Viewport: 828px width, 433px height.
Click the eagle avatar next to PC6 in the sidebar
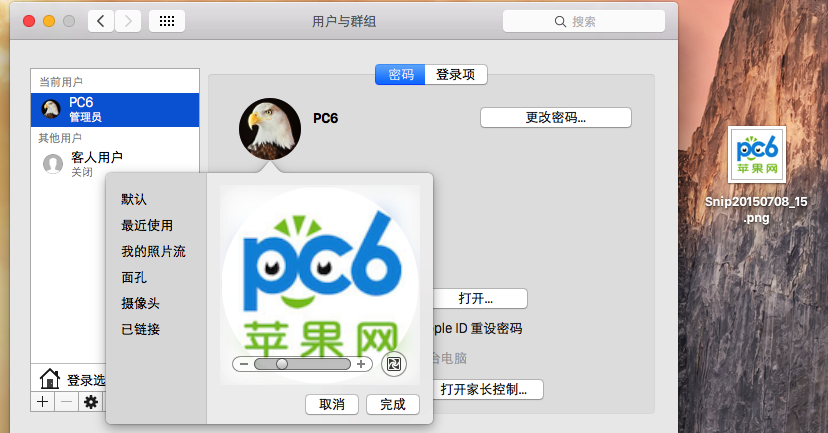(x=51, y=109)
